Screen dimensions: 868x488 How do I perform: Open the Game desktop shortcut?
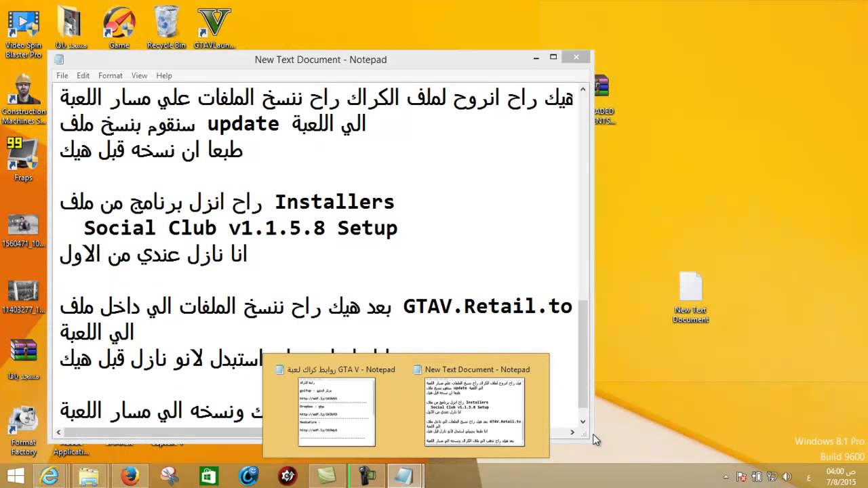click(119, 28)
